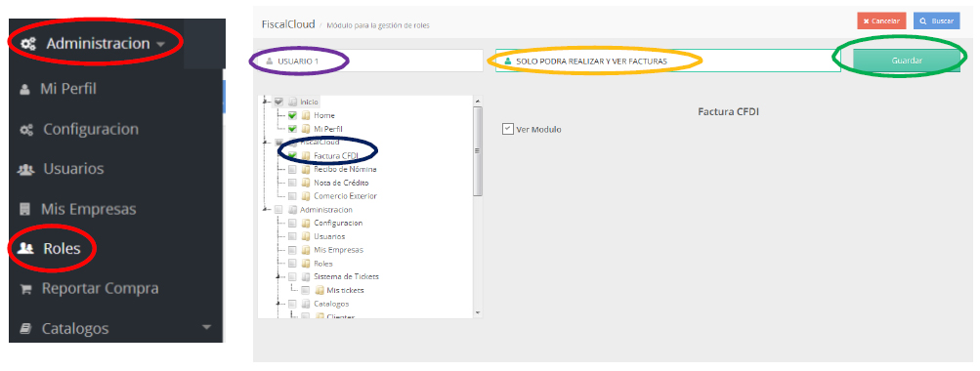980x371 pixels.
Task: Click the book icon beside Catalogos
Action: (25, 328)
